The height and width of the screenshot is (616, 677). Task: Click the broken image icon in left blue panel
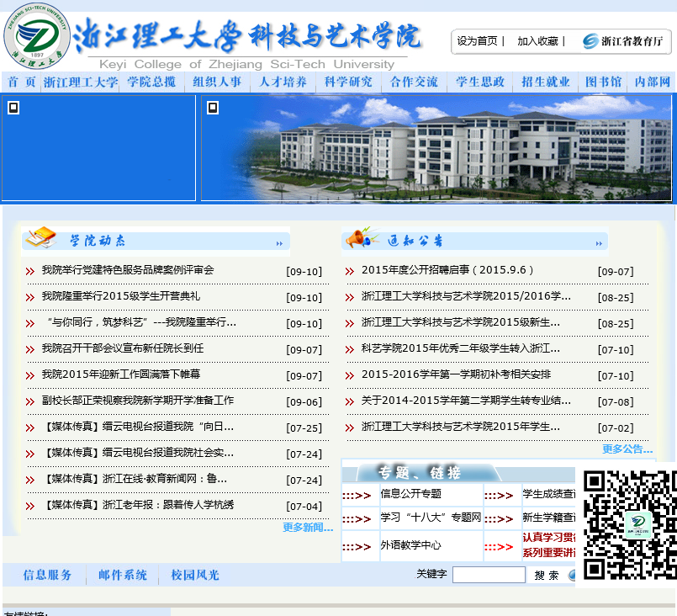[x=13, y=108]
